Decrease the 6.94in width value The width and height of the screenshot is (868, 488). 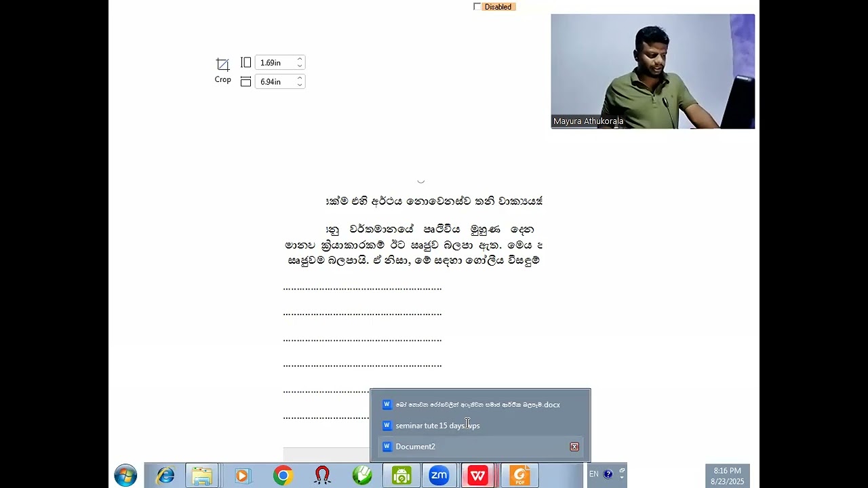[300, 85]
